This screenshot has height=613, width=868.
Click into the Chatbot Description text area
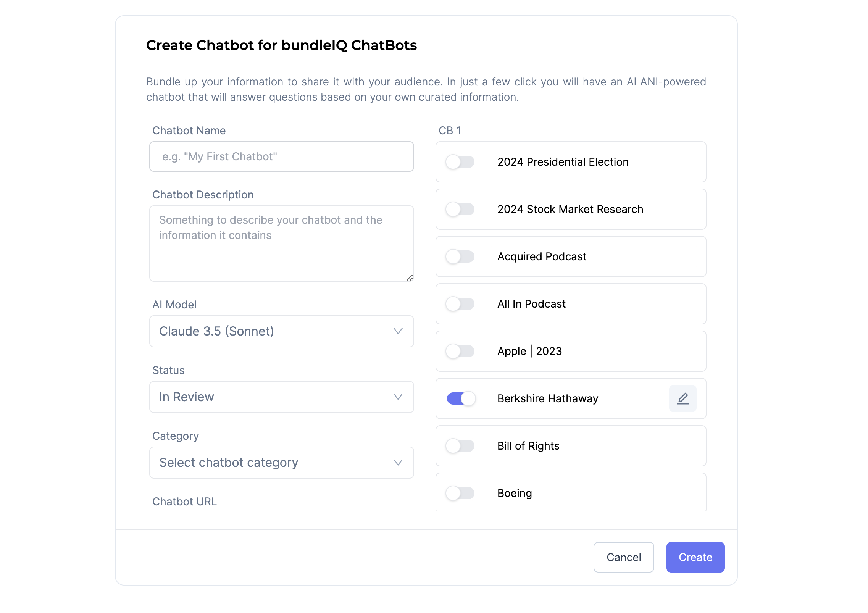click(x=281, y=244)
